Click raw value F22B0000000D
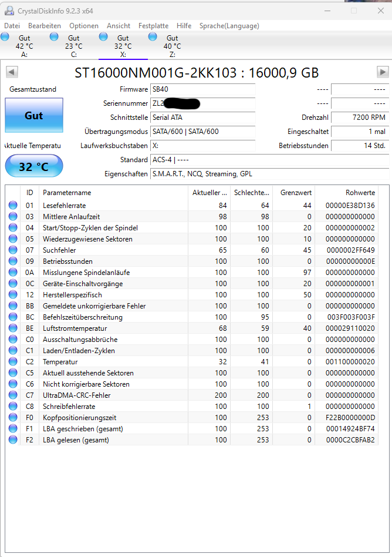Screen dimensions: 392x557 coord(350,417)
